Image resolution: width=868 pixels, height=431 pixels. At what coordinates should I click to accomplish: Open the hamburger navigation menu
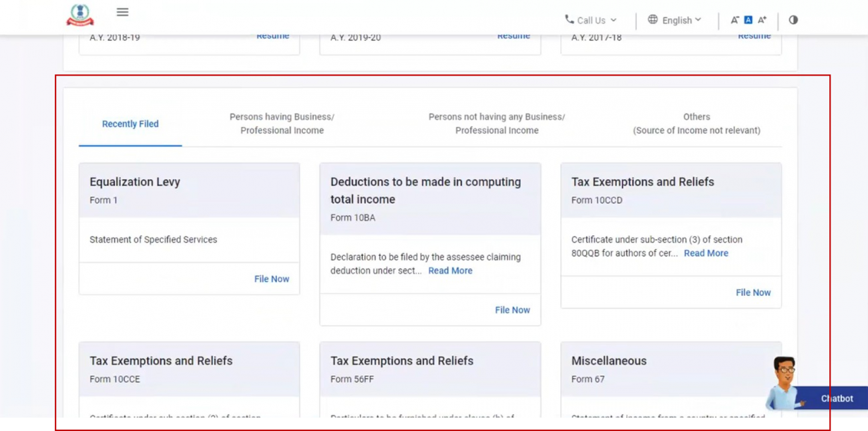coord(122,11)
